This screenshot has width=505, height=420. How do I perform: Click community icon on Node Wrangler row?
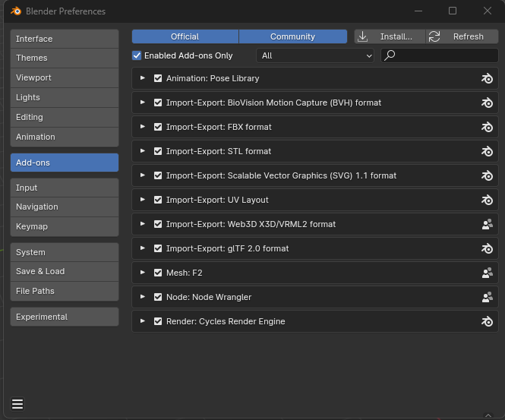click(488, 297)
